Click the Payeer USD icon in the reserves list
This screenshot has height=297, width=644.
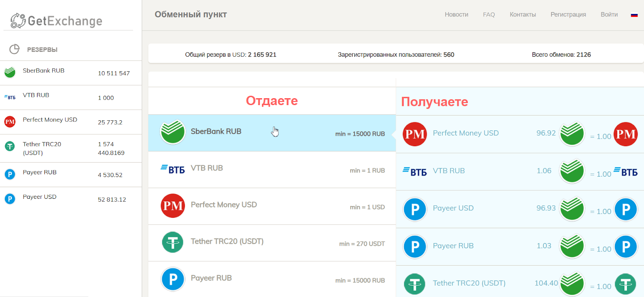coord(10,199)
